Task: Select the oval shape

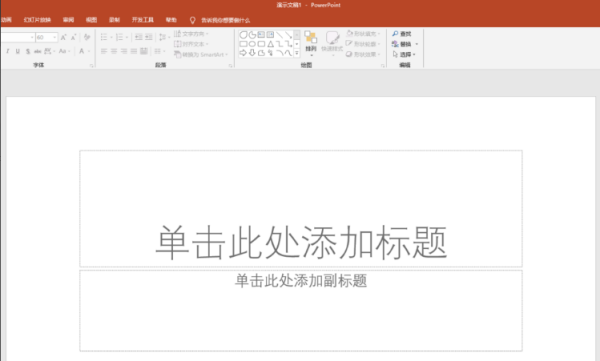Action: 252,44
